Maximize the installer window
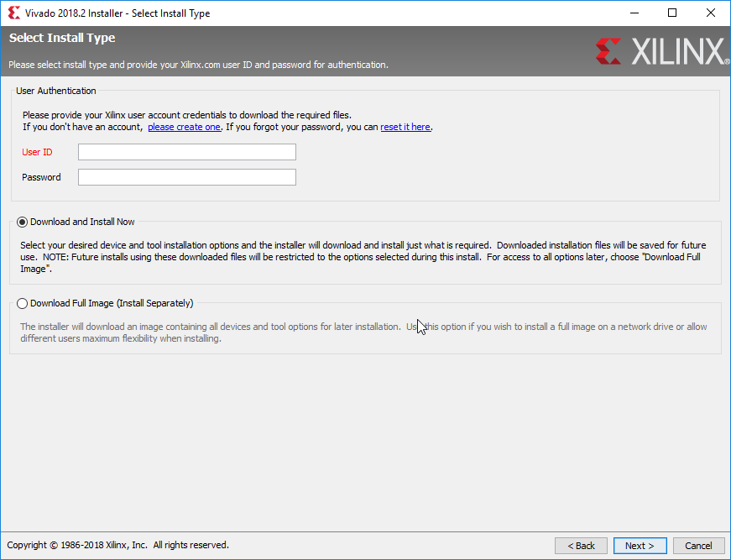Image resolution: width=731 pixels, height=560 pixels. point(672,13)
